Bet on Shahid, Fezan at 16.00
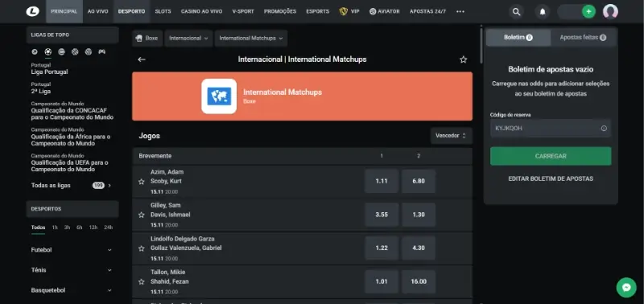 419,281
